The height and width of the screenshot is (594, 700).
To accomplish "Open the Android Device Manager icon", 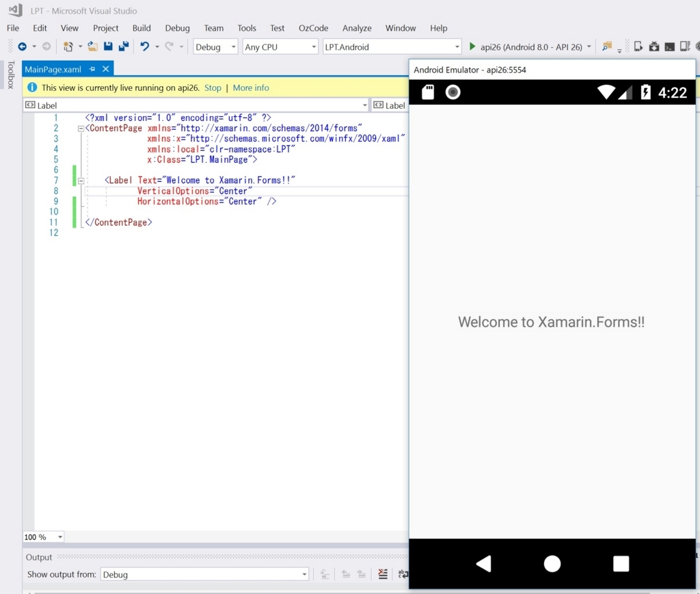I will click(x=638, y=46).
